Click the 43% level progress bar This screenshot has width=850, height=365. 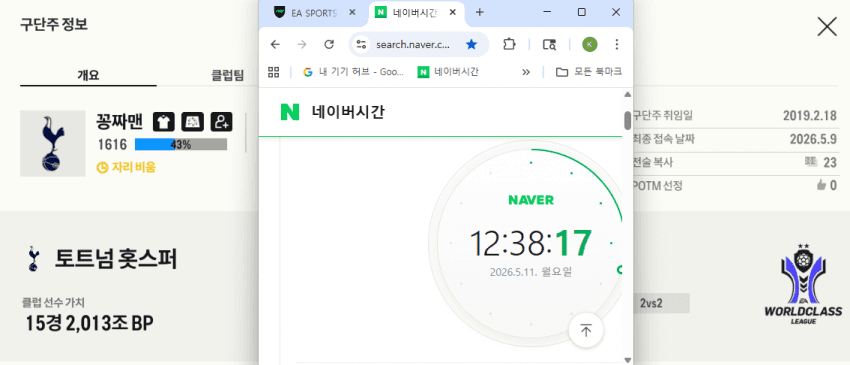(181, 145)
